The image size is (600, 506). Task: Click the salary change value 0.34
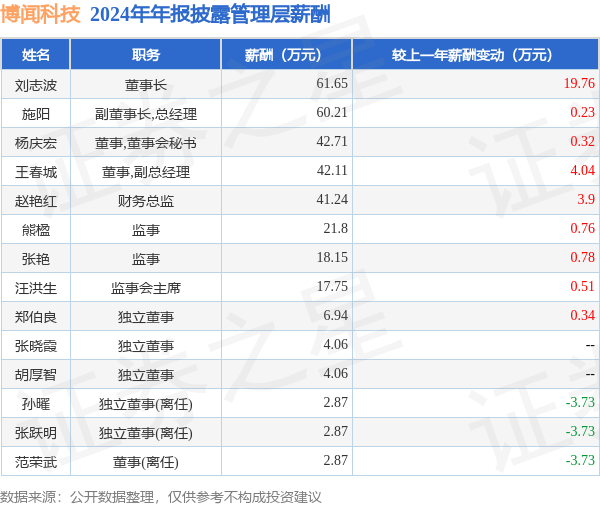(582, 316)
